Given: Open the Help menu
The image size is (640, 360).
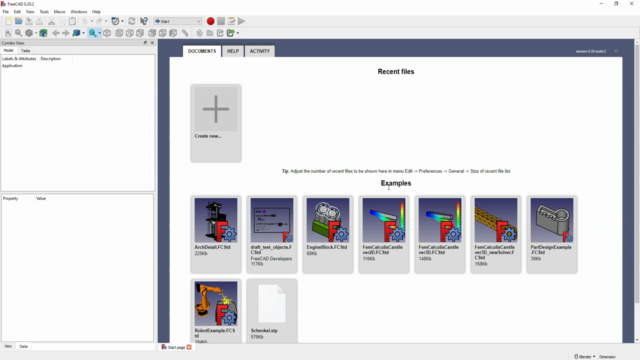Looking at the screenshot, I should click(x=96, y=12).
